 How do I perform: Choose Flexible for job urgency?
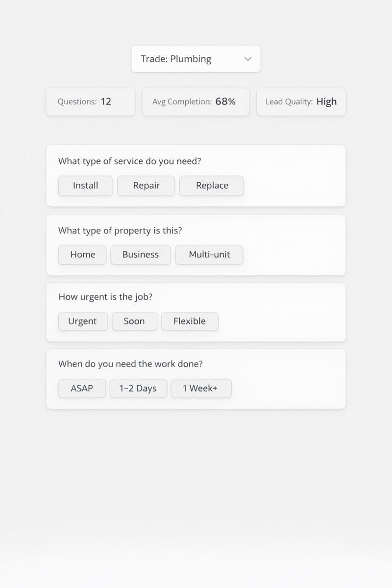190,321
